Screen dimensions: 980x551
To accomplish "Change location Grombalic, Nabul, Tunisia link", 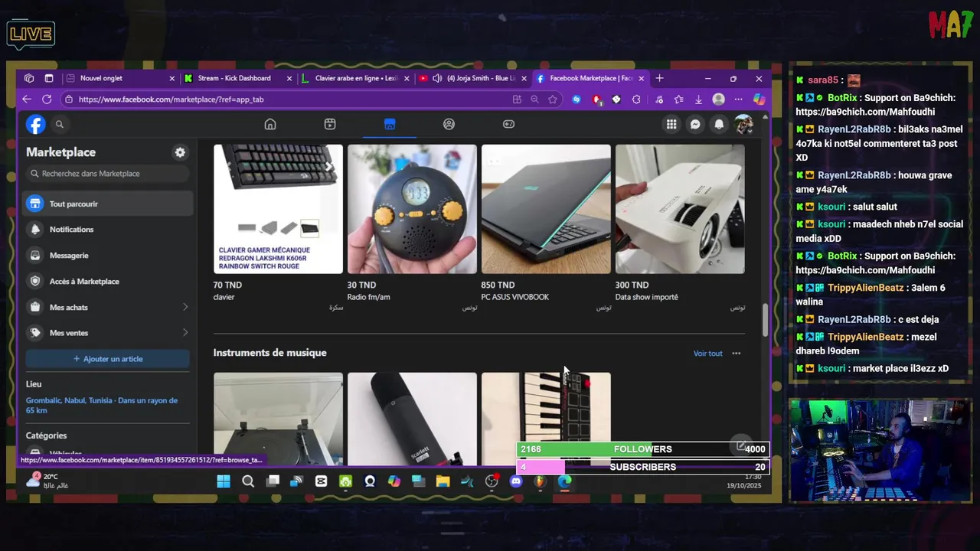I will [x=102, y=406].
